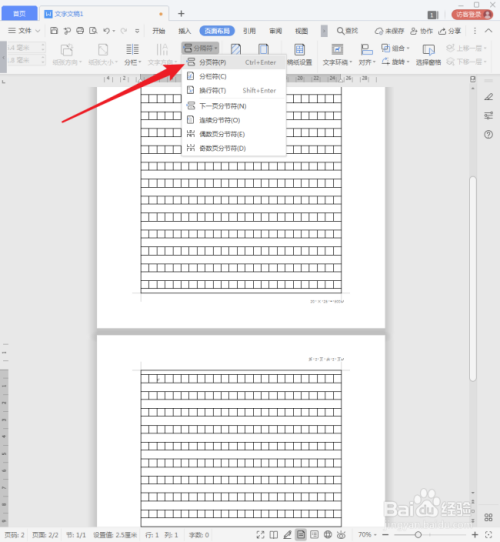Click the Redo arrow icon
Image resolution: width=500 pixels, height=542 pixels.
(123, 31)
